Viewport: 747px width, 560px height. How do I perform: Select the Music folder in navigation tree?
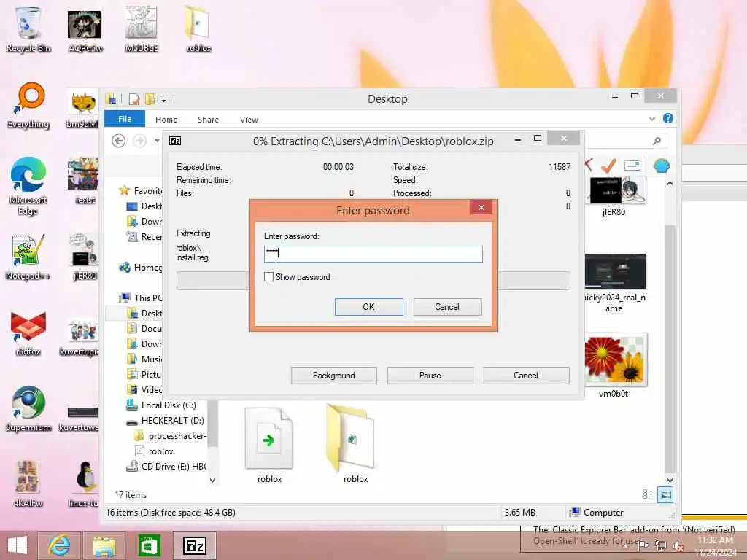click(x=145, y=359)
